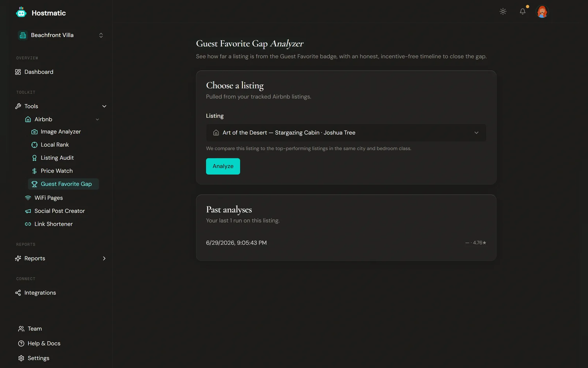The height and width of the screenshot is (368, 588).
Task: Click the Tools wrench icon
Action: pos(18,106)
